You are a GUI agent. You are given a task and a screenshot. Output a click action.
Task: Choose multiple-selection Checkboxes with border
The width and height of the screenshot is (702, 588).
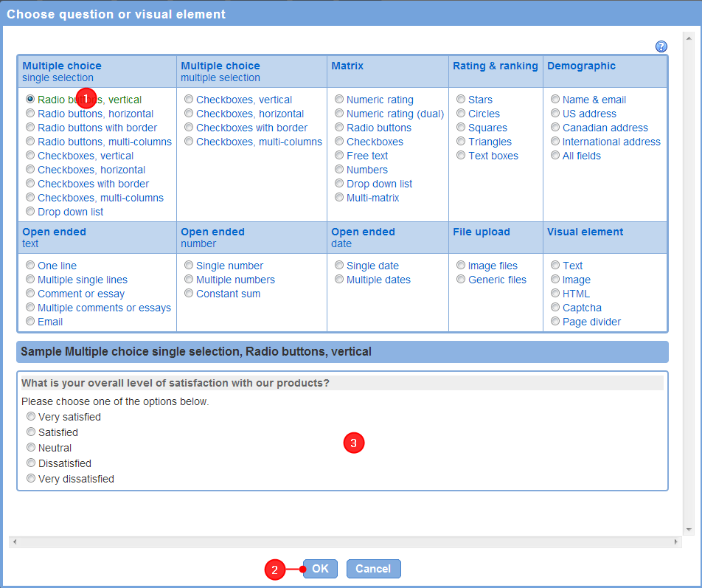point(189,127)
